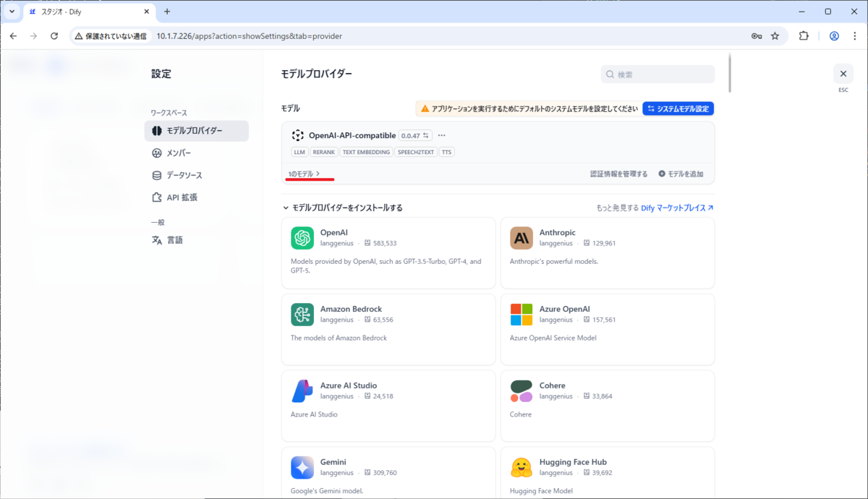Screen dimensions: 868x499
Task: Open Chrome's three-dot menu
Action: 854,35
